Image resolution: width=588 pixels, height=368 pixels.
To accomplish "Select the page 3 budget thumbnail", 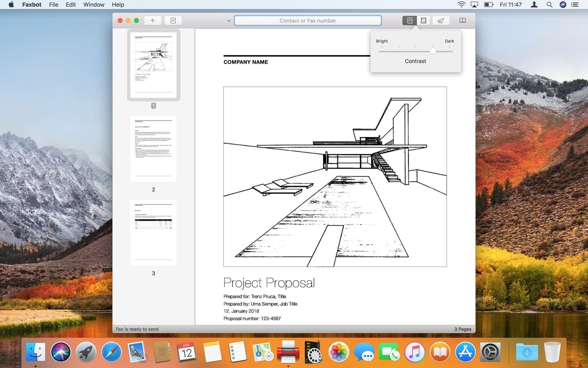I will point(153,233).
